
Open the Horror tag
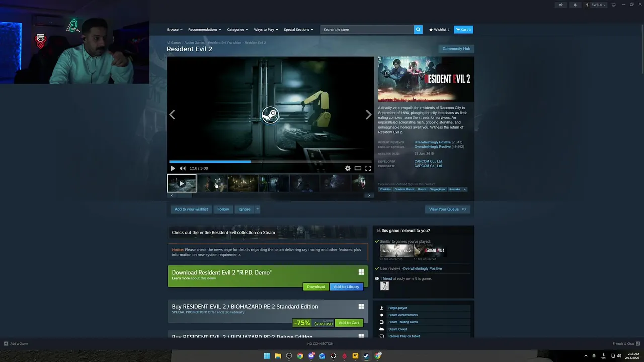(x=422, y=189)
